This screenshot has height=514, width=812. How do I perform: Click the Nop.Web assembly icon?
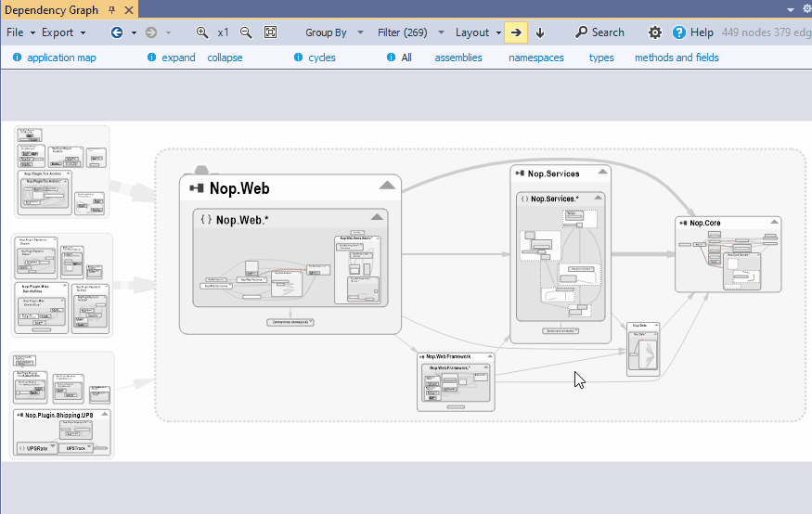[196, 188]
